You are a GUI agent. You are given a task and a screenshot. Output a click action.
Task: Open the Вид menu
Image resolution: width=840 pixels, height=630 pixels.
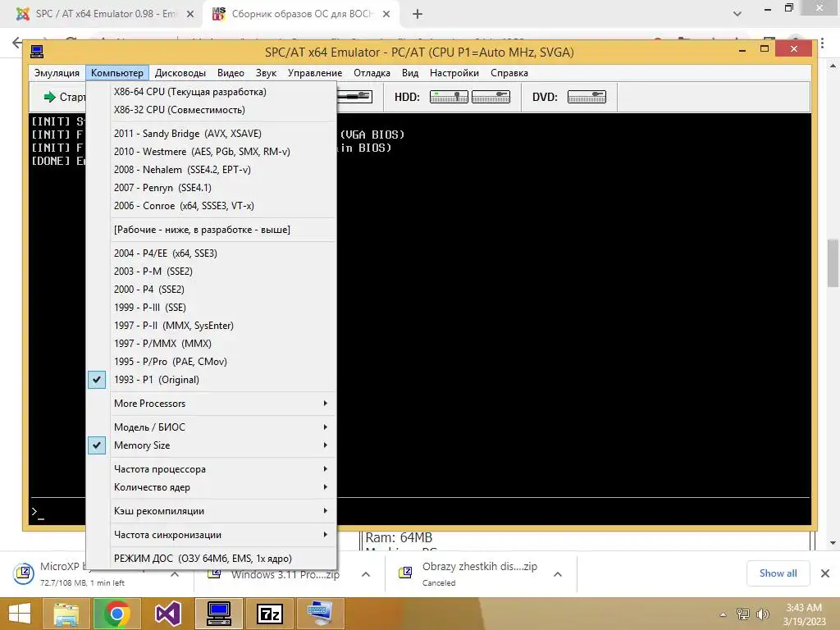[410, 73]
